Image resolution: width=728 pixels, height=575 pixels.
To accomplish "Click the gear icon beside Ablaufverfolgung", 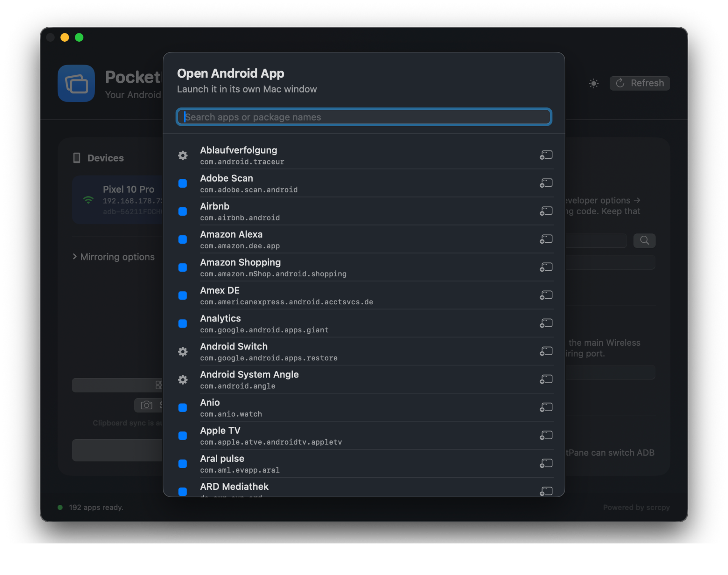I will tap(183, 155).
